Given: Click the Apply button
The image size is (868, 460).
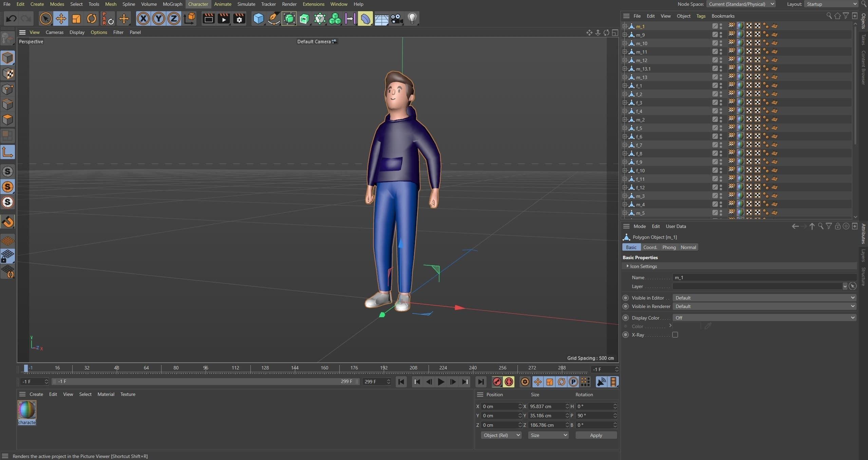Looking at the screenshot, I should point(596,435).
